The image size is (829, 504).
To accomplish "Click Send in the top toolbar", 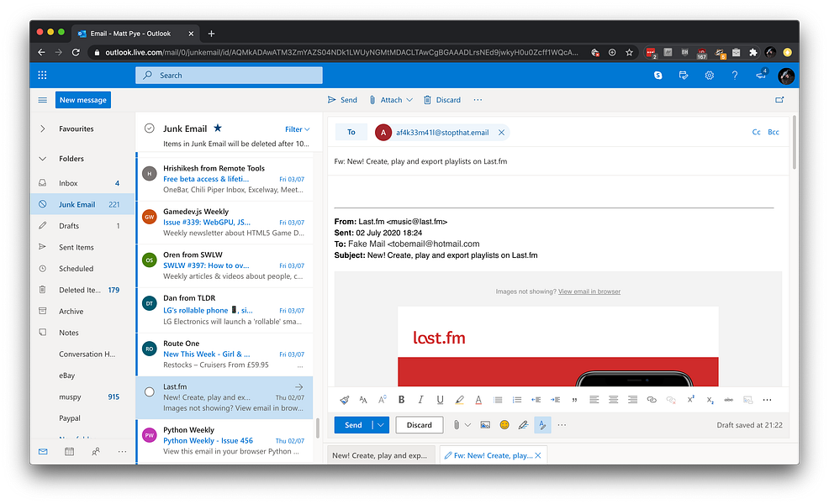I will click(342, 100).
